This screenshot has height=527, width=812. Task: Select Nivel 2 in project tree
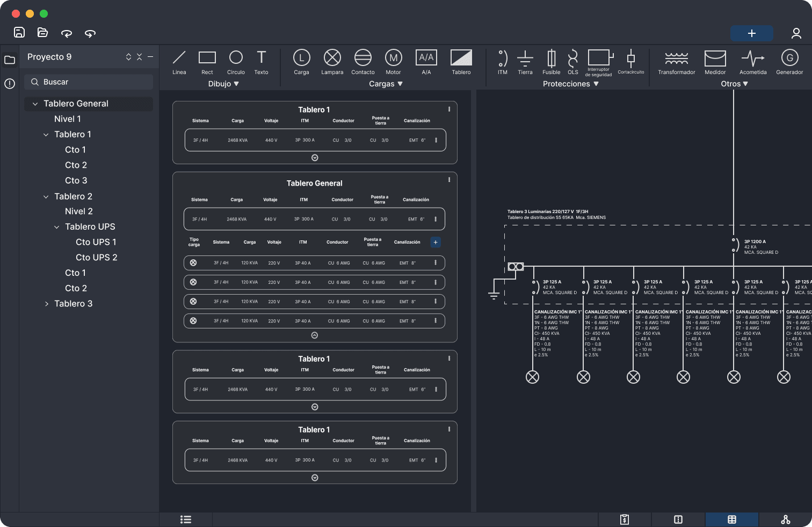79,211
